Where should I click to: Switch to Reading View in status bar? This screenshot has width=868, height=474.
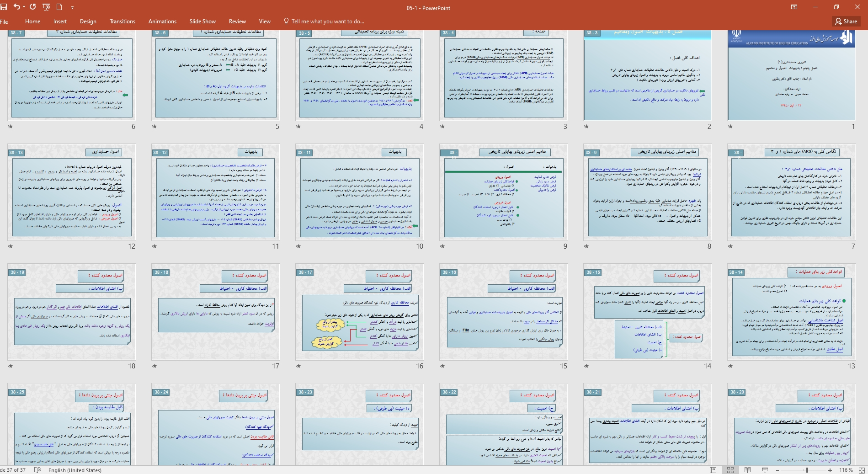coord(747,470)
